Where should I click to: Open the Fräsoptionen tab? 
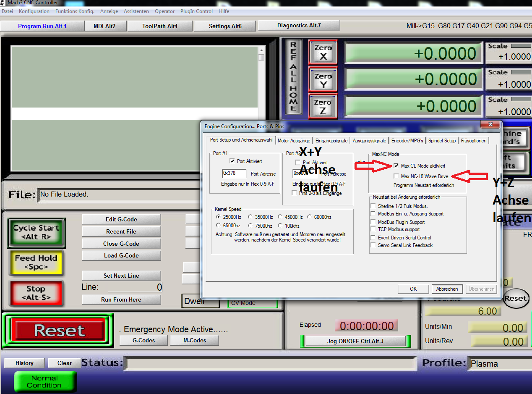[474, 141]
